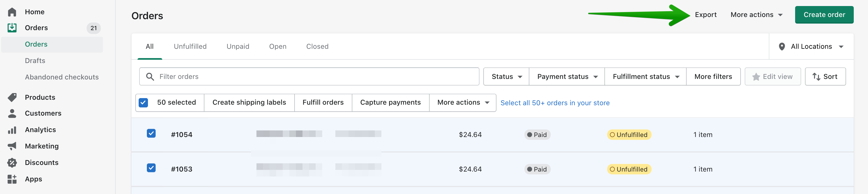Click the Discounts badge icon

tap(12, 163)
